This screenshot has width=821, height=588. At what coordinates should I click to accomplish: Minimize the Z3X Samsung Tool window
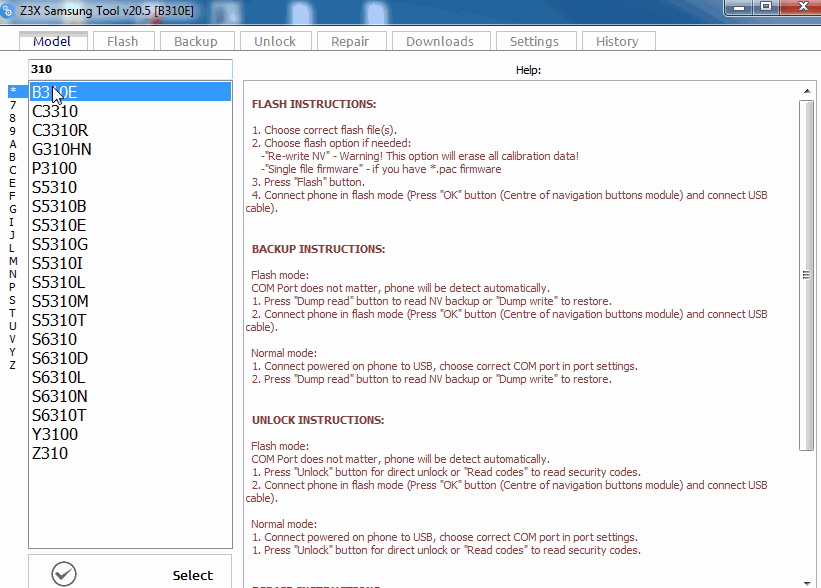[739, 7]
